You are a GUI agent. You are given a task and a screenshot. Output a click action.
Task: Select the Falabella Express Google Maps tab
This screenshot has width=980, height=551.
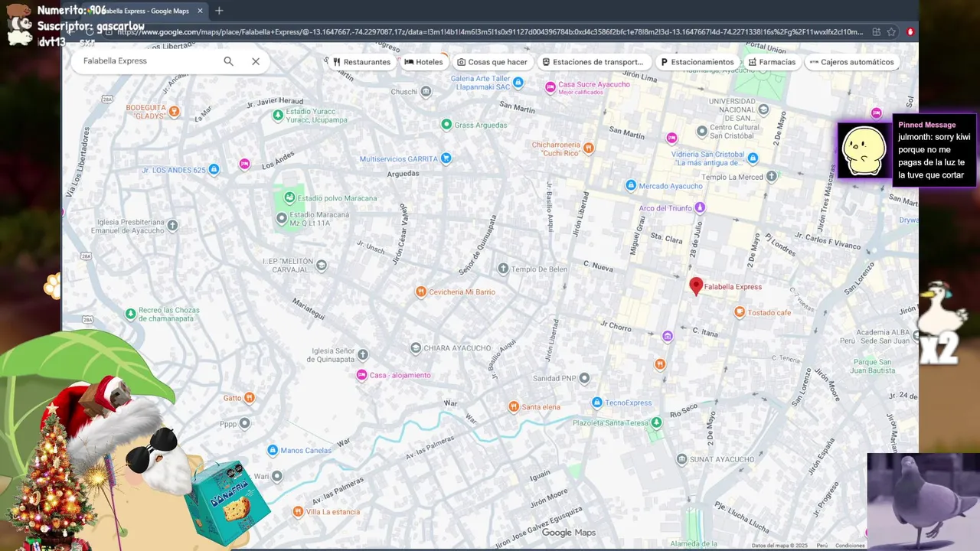click(145, 11)
